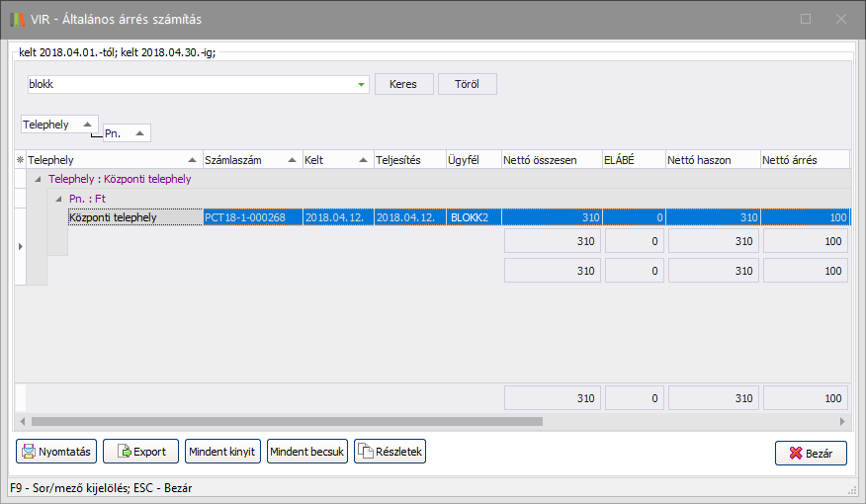Click the VIR application icon in title bar
Image resolution: width=866 pixels, height=504 pixels.
point(17,19)
